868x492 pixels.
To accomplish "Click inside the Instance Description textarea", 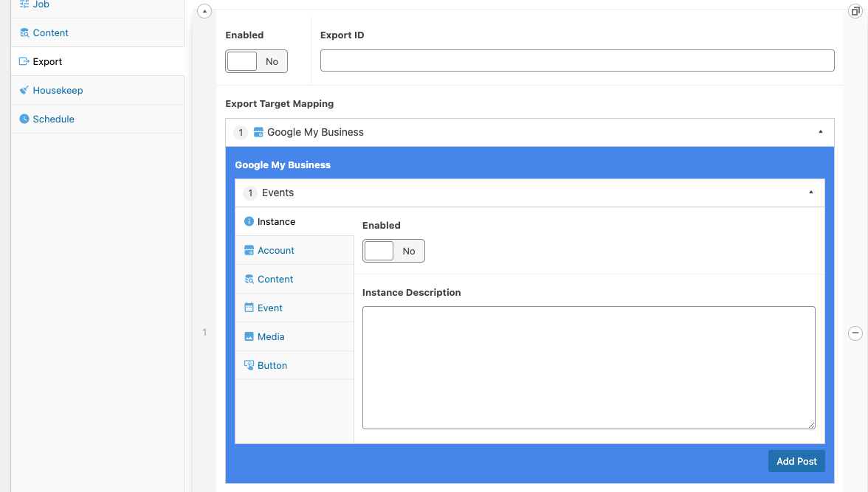I will [588, 367].
